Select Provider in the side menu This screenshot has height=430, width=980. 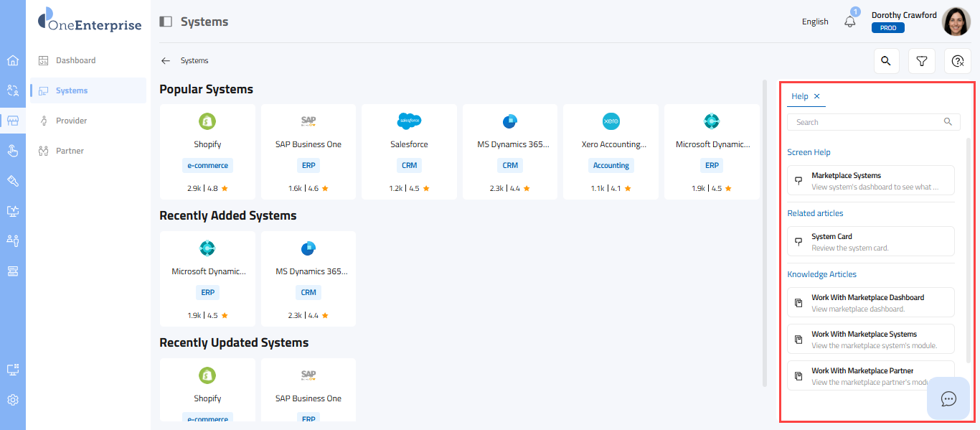[71, 121]
